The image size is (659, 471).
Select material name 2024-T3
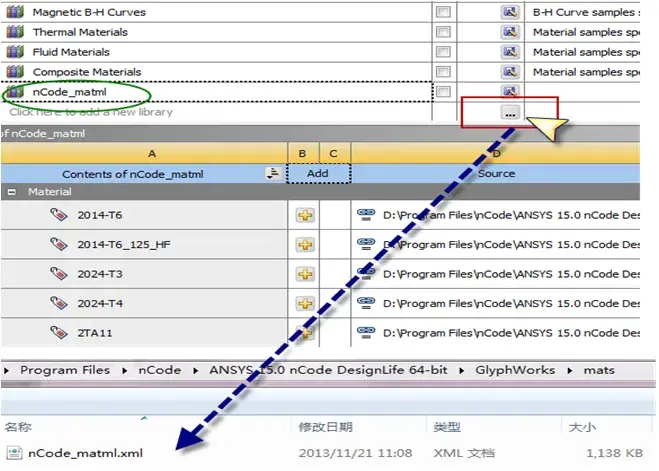point(100,274)
